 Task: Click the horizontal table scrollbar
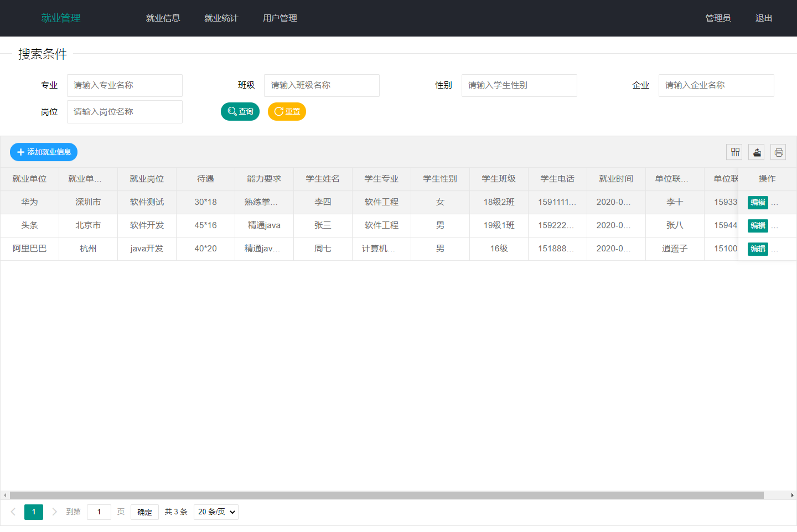pos(386,495)
